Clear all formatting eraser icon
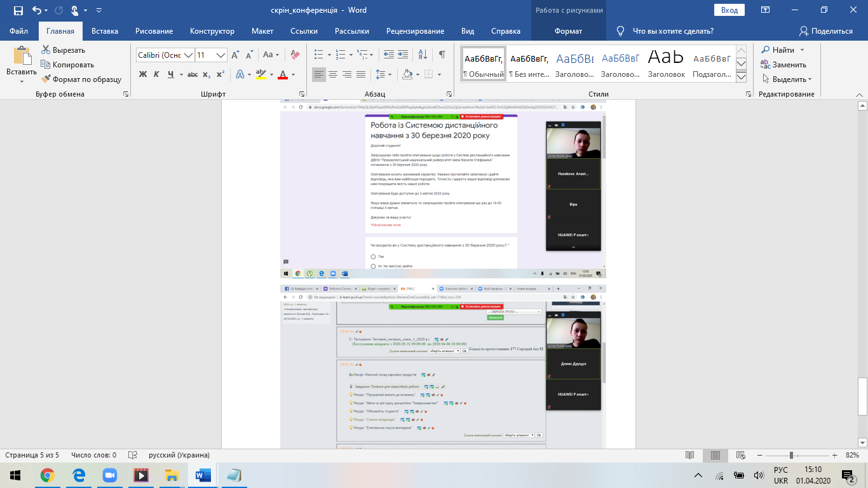 (x=294, y=55)
